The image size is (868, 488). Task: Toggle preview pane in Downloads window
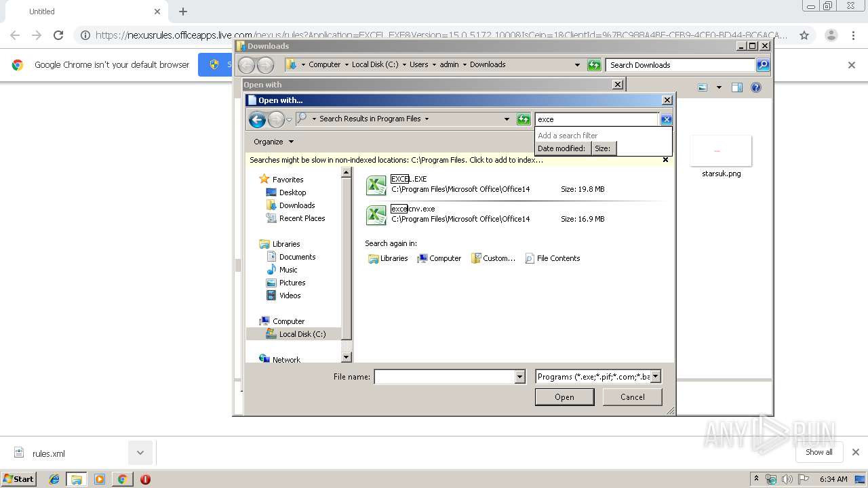pos(737,87)
